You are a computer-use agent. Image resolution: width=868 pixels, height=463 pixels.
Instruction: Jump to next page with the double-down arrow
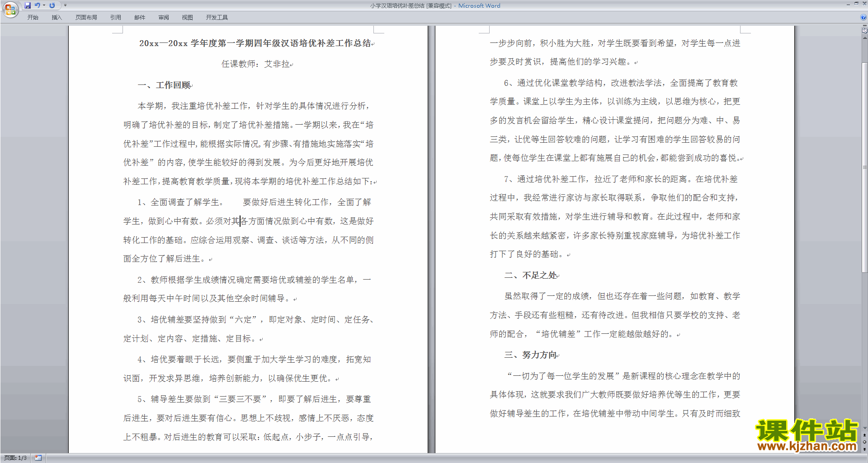point(865,449)
